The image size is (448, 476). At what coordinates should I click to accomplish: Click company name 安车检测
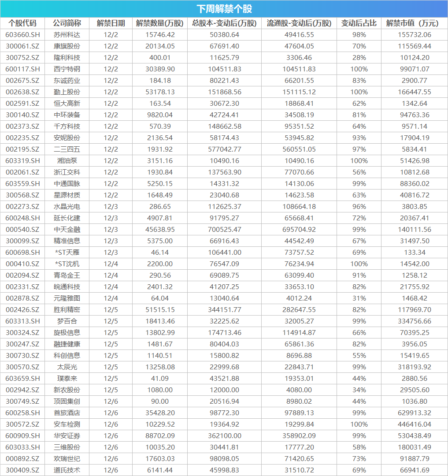click(x=67, y=424)
